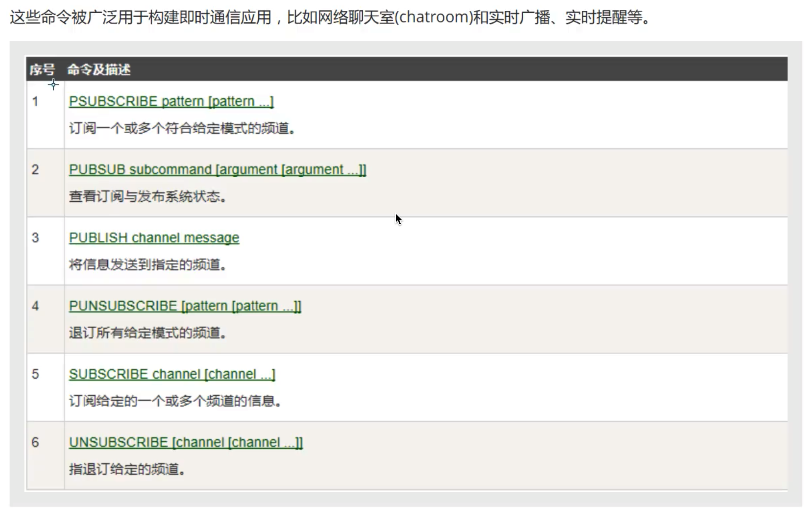812x524 pixels.
Task: Click the intro paragraph mentioning chatroom
Action: tap(329, 17)
